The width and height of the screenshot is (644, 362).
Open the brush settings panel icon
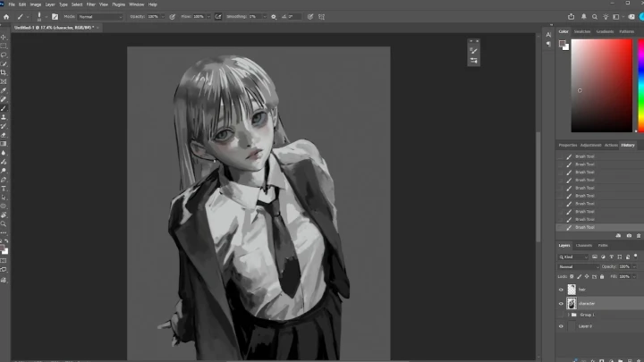point(55,17)
